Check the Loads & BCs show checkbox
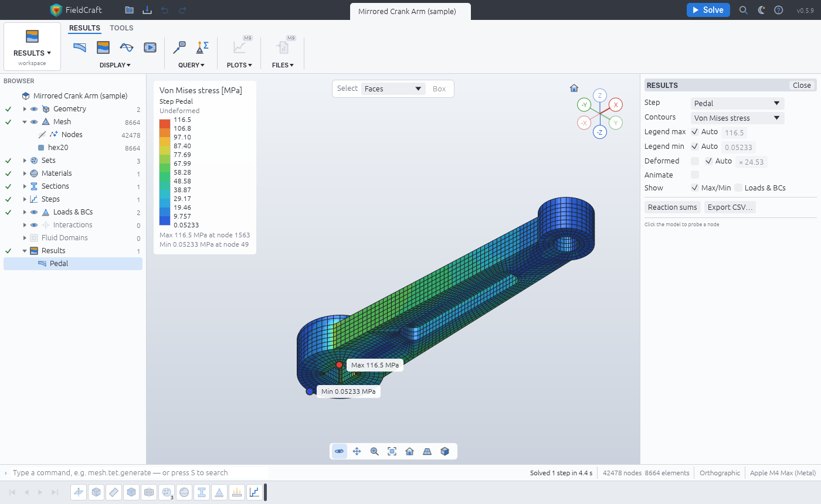Screen dimensions: 821x504 [x=738, y=188]
